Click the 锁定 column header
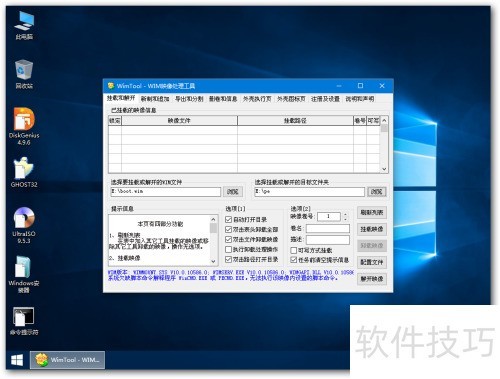500x379 pixels. (x=115, y=121)
